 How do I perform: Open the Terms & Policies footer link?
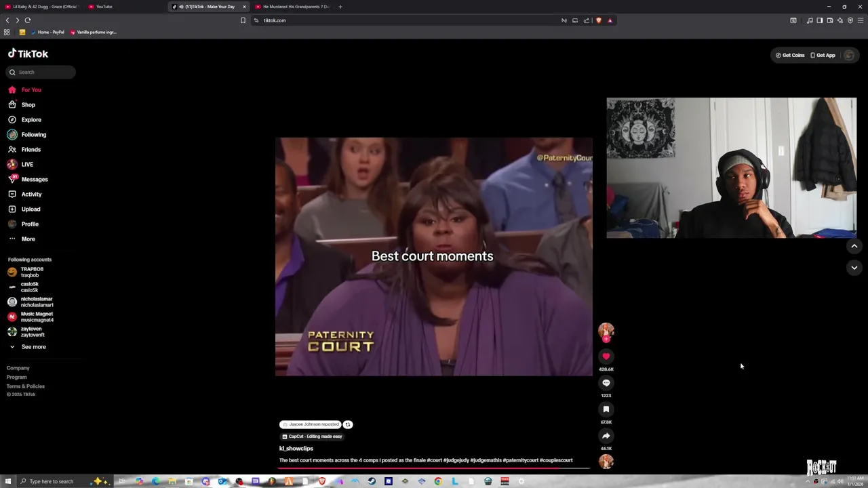pyautogui.click(x=26, y=386)
